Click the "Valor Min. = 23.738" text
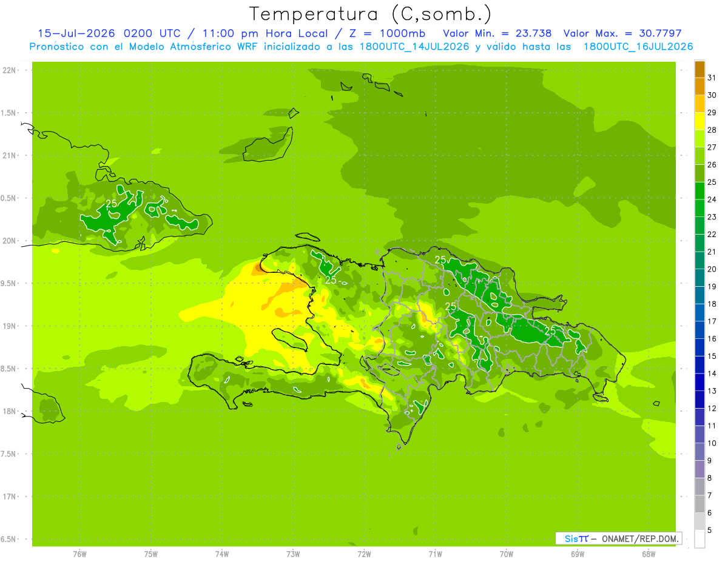 497,33
